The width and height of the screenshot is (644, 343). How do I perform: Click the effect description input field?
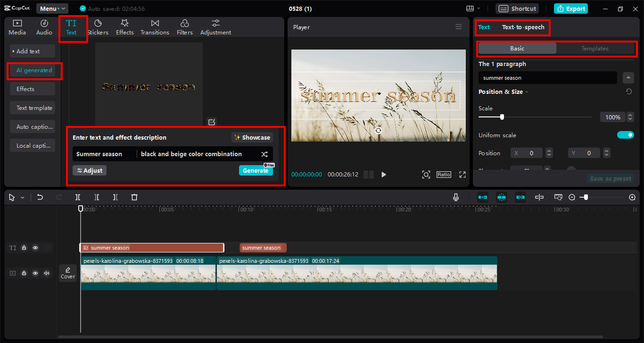pyautogui.click(x=198, y=154)
